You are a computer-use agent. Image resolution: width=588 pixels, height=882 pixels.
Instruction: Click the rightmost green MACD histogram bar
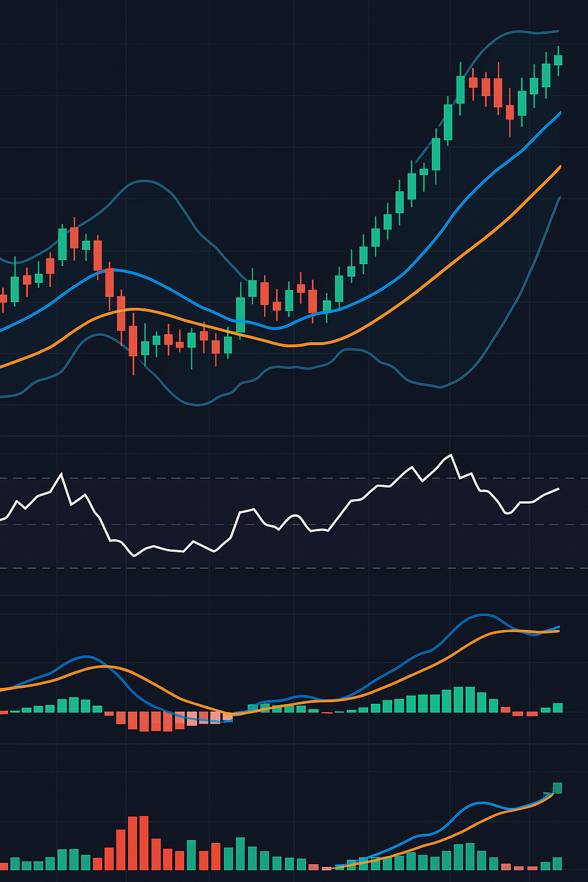click(x=558, y=707)
